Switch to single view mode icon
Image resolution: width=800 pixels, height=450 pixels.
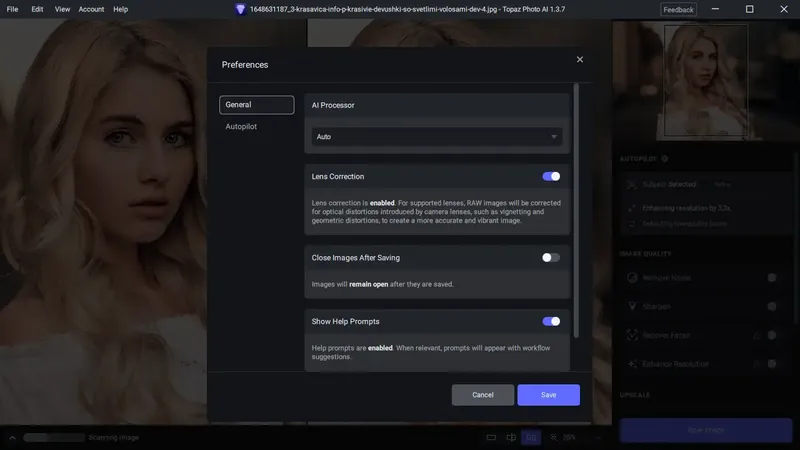(x=491, y=437)
